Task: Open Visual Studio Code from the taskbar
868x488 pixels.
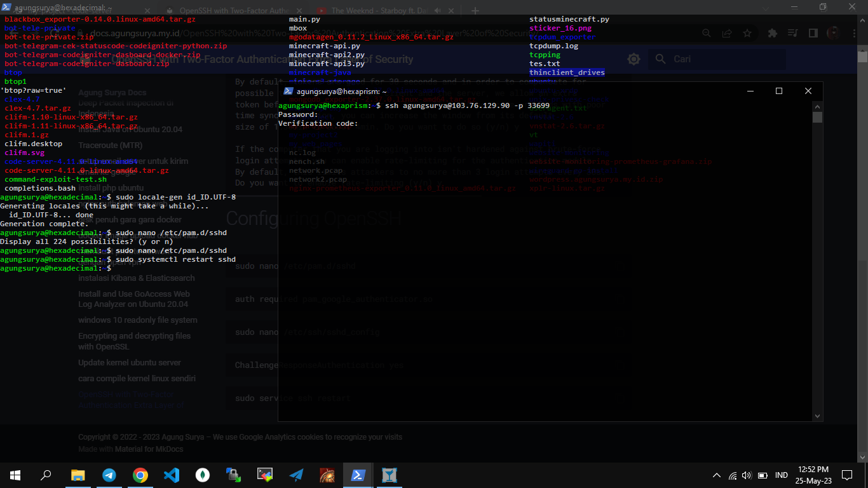Action: (x=172, y=475)
